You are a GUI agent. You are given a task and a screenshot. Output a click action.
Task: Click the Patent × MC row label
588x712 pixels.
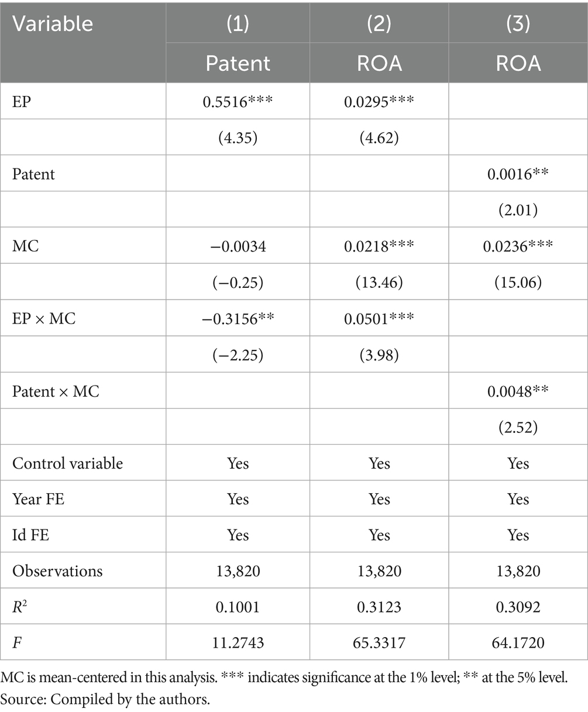tap(56, 391)
